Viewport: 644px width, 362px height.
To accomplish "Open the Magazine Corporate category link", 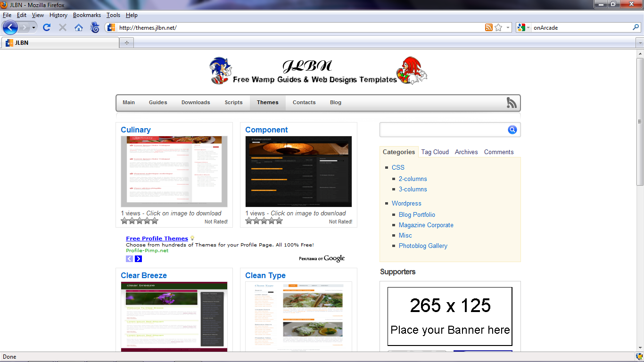I will pos(426,225).
